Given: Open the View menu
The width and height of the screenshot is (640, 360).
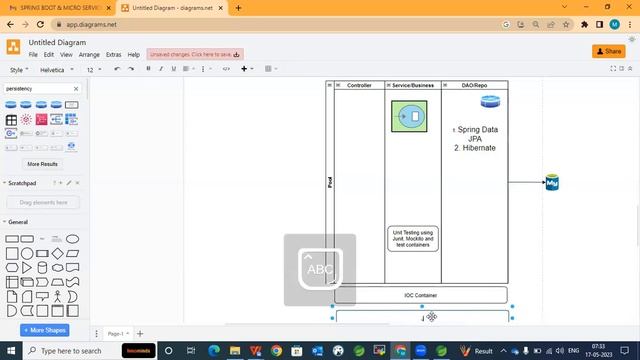Looking at the screenshot, I should (x=66, y=55).
